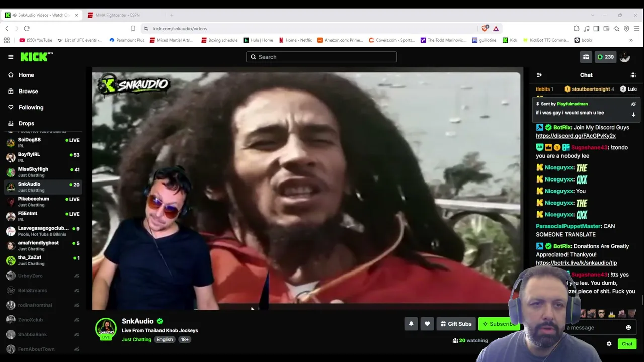Close the SnkAudio Videos tab
Viewport: 644px width, 362px height.
point(76,15)
